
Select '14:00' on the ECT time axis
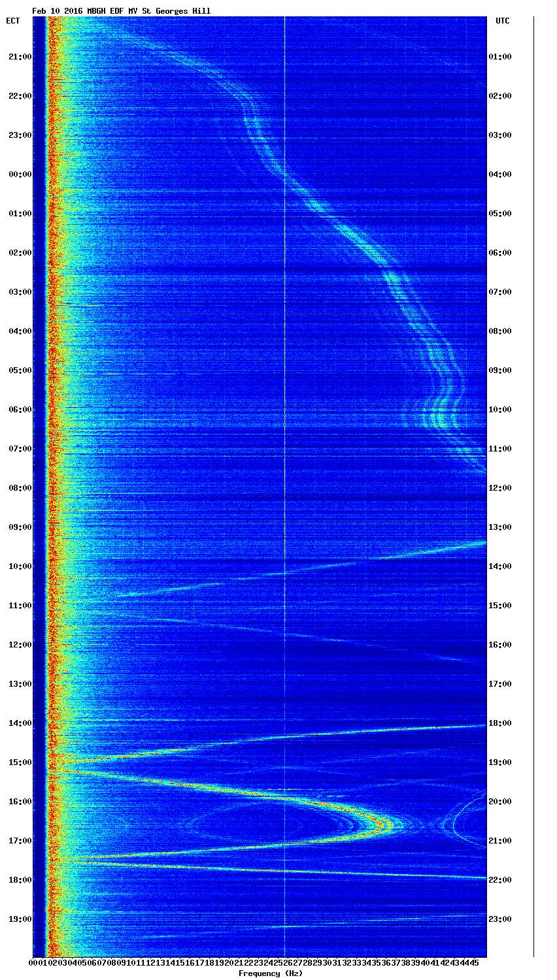20,723
